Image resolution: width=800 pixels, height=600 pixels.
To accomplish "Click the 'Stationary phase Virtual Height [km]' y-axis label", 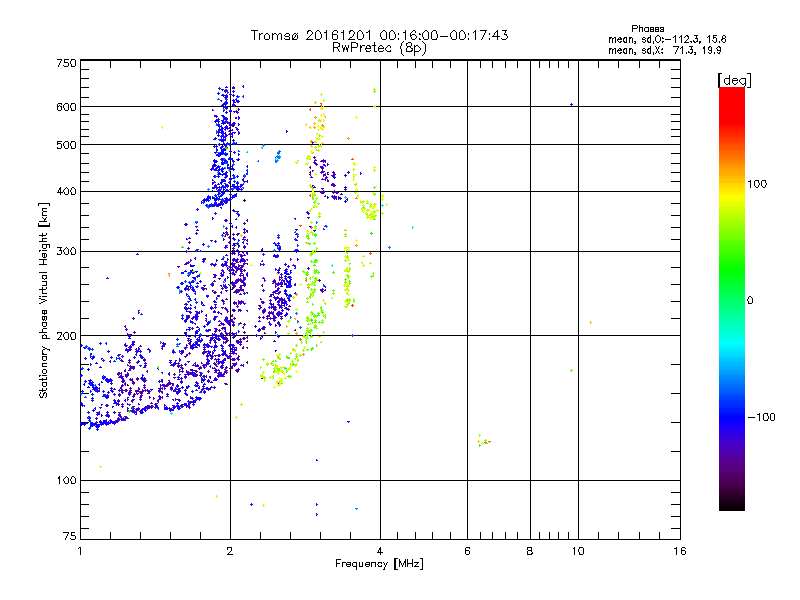I will pos(43,301).
